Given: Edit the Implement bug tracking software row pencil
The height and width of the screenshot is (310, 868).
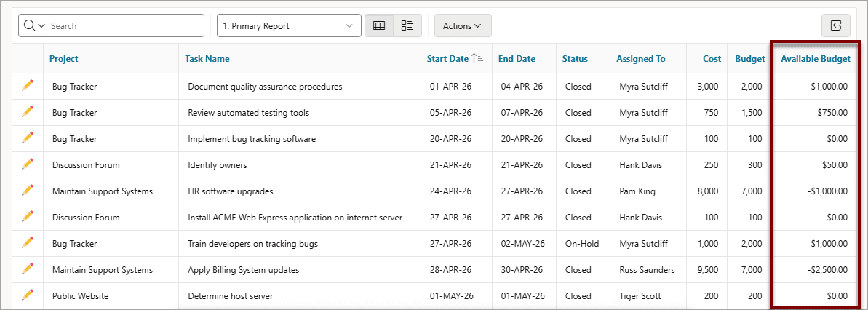Looking at the screenshot, I should (28, 138).
